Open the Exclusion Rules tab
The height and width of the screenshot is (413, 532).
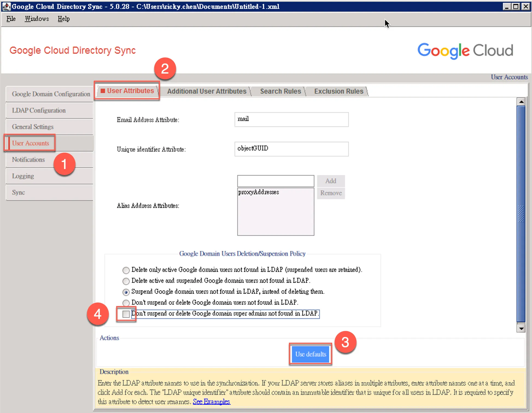tap(339, 91)
